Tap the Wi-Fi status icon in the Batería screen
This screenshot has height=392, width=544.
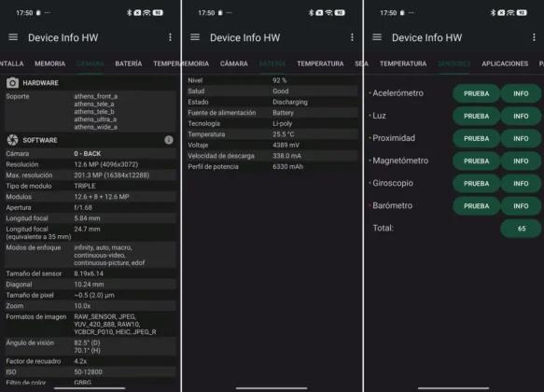pyautogui.click(x=328, y=13)
